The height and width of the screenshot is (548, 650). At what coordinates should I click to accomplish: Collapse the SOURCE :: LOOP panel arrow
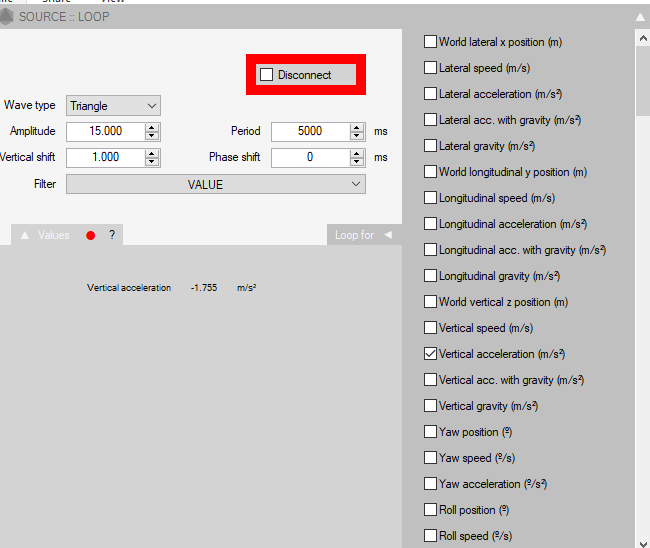click(x=640, y=17)
